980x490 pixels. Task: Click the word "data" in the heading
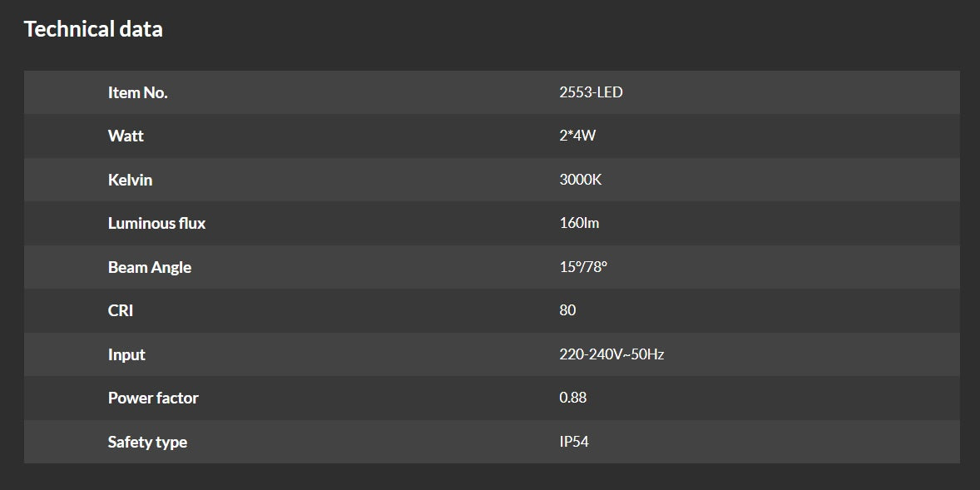pyautogui.click(x=141, y=29)
